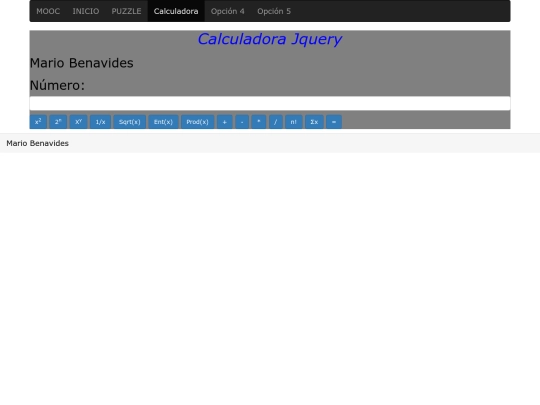Screen dimensions: 540x405
Task: Open Opción 5 in navbar
Action: coord(274,11)
